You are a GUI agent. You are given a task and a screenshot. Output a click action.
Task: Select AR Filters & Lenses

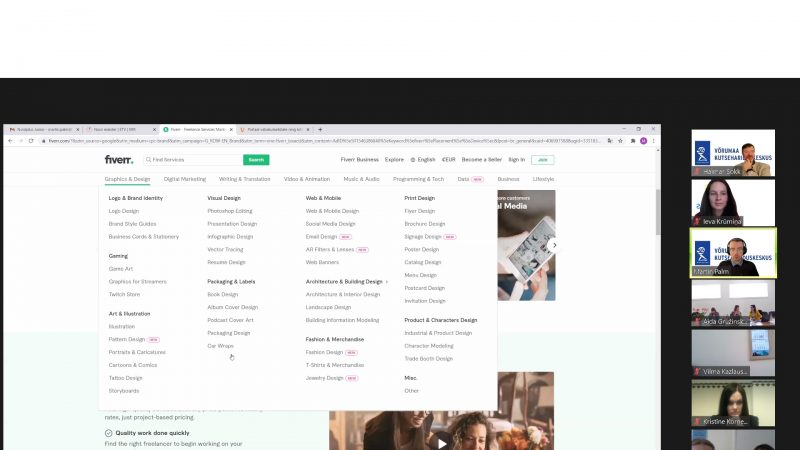click(330, 249)
